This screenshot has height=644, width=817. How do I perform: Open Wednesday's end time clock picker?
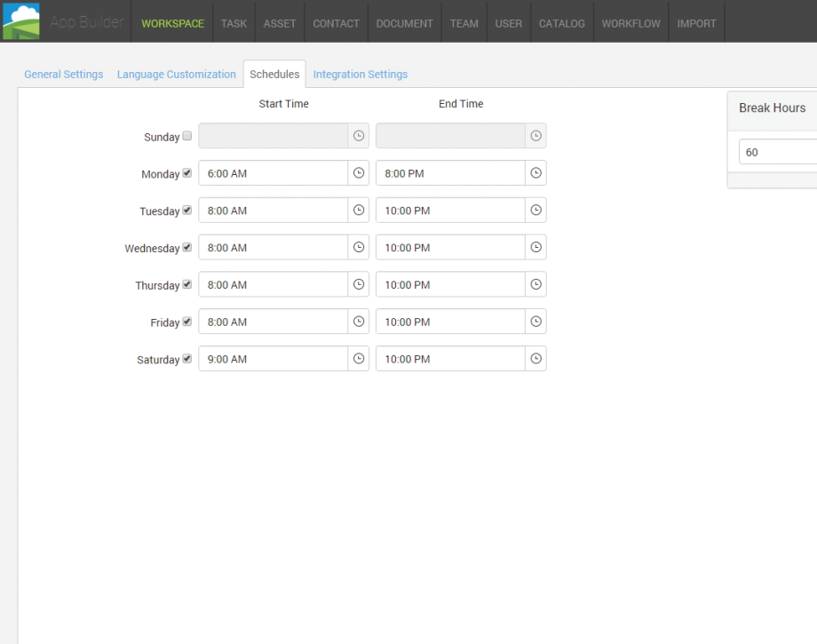point(535,247)
